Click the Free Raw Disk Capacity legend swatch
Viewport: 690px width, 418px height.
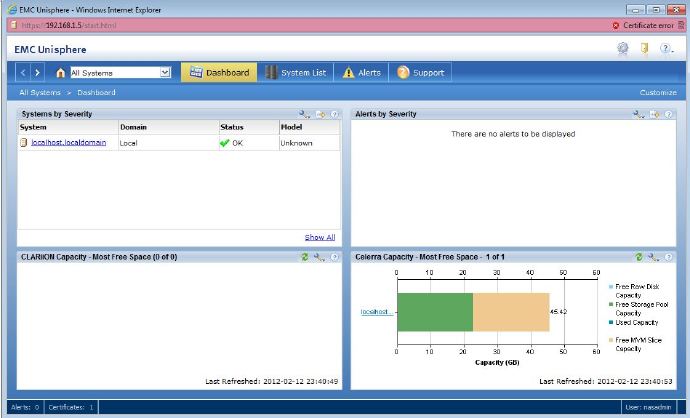611,286
